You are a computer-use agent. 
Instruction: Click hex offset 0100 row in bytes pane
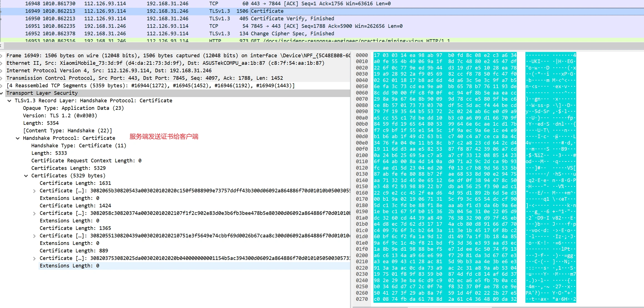tap(362, 155)
